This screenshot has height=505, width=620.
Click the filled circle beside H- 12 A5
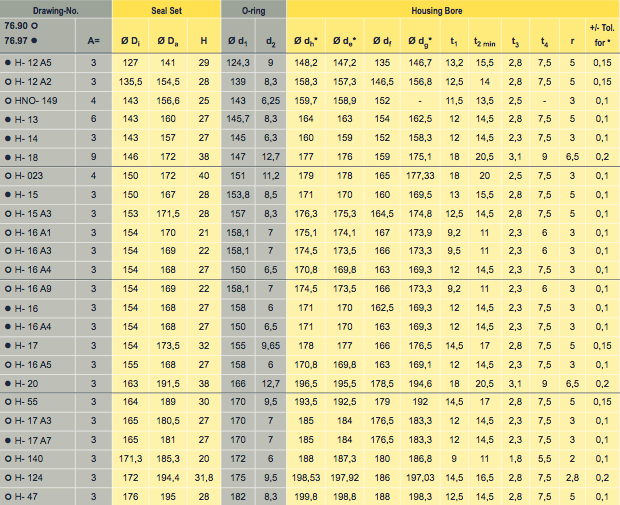point(8,63)
